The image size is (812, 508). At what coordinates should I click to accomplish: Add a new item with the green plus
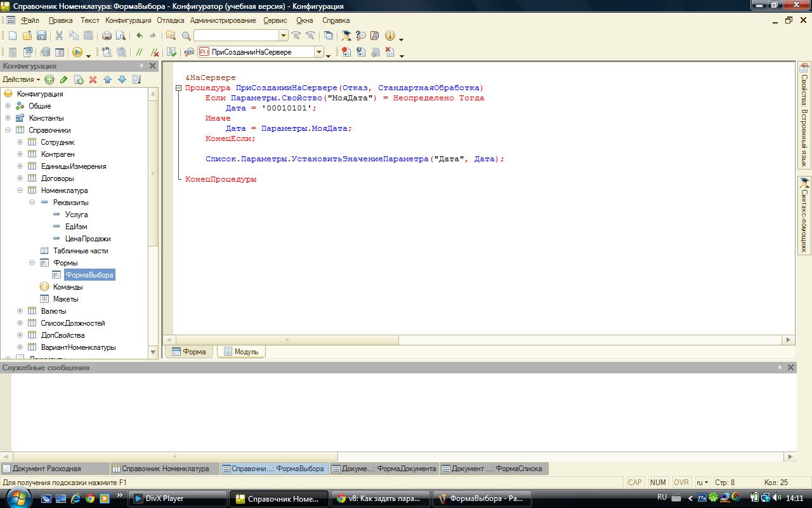(x=49, y=79)
